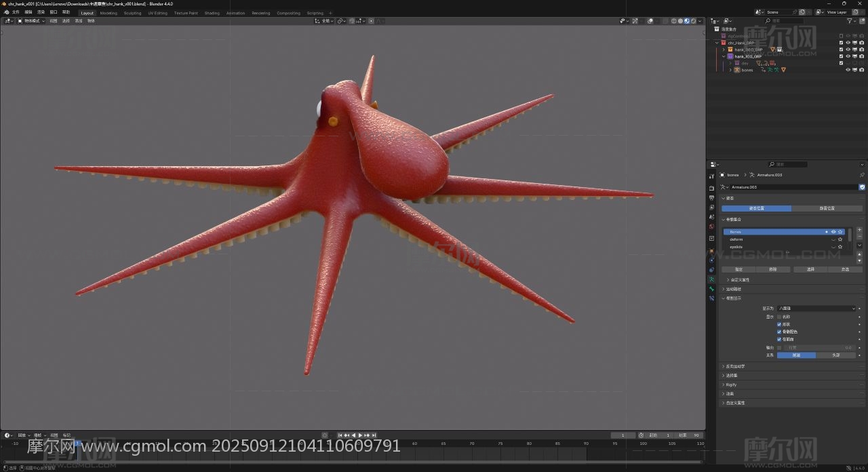Select the Bones bone collection row
The height and width of the screenshot is (472, 868).
point(785,232)
